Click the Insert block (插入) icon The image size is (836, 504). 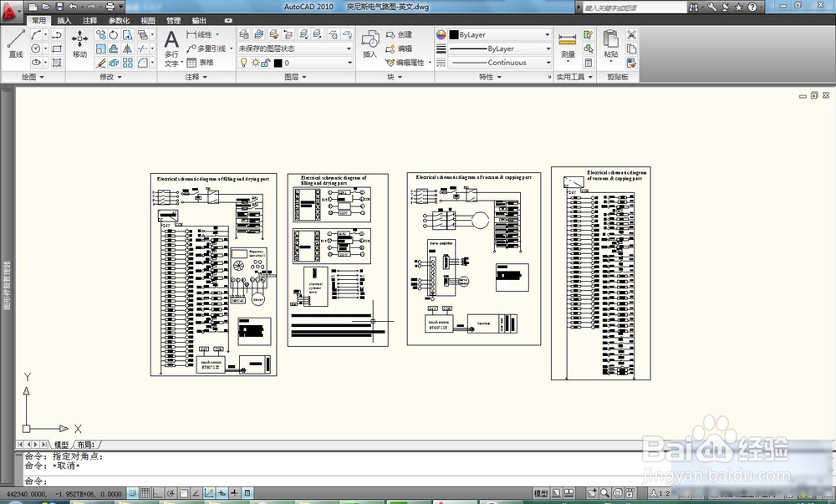pos(370,43)
